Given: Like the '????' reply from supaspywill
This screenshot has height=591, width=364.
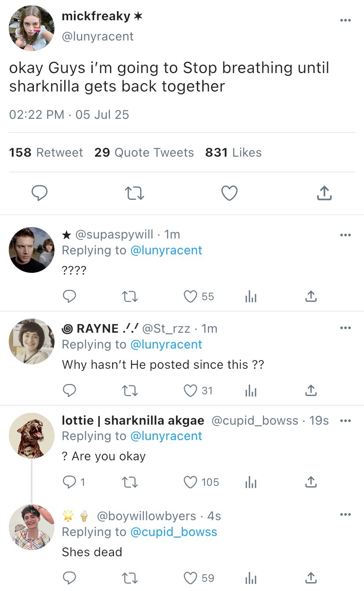Looking at the screenshot, I should point(190,297).
